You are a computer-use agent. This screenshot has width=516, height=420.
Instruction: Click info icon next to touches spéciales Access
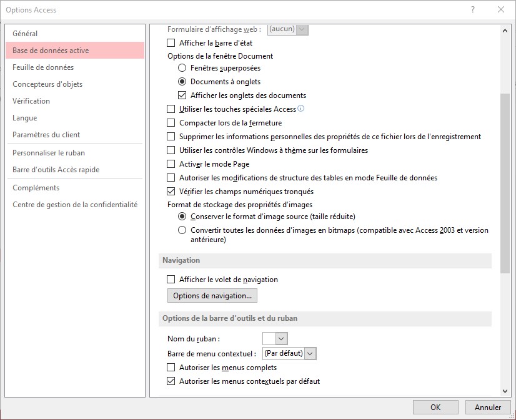[301, 109]
